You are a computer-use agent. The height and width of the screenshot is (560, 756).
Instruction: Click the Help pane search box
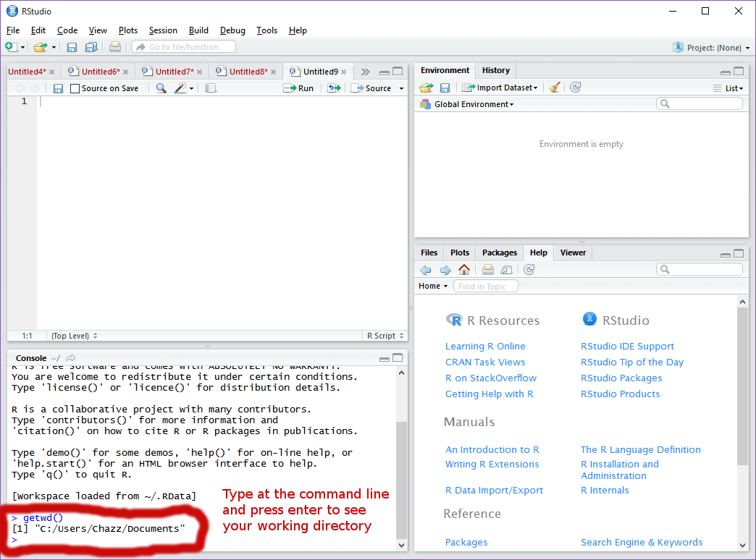(699, 269)
